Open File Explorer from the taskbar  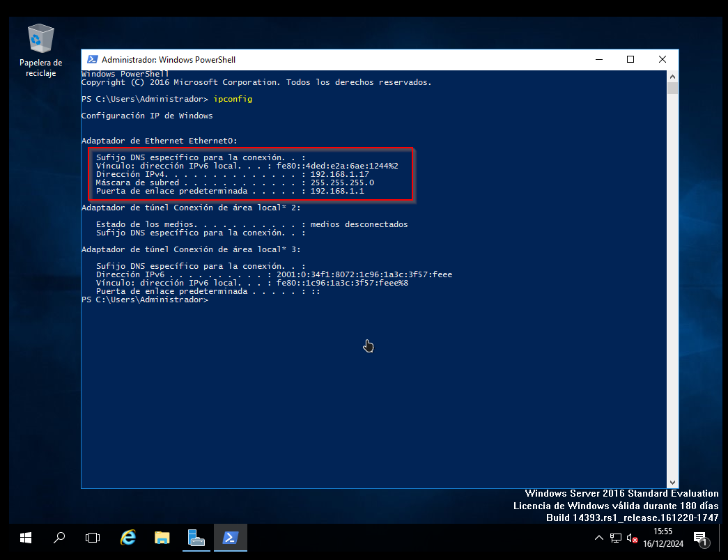(162, 538)
